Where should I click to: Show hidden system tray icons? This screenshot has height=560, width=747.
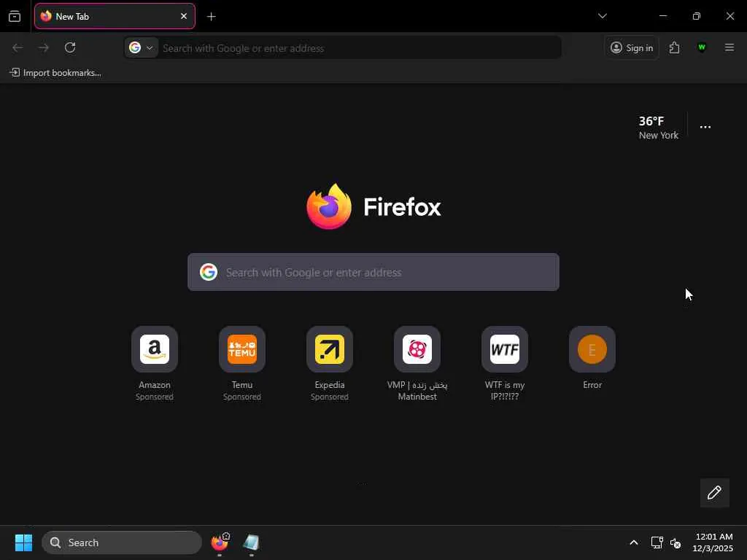(x=634, y=542)
